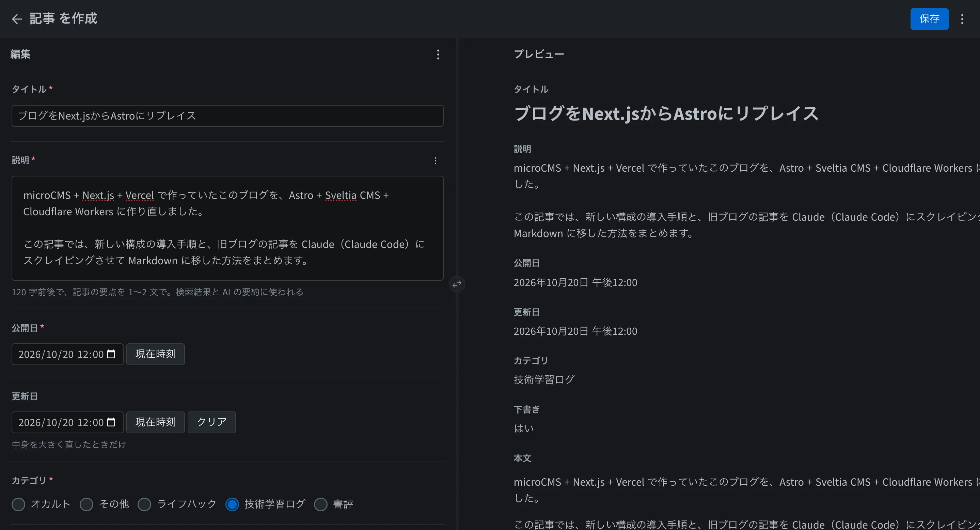Clear the 更新日 with クリア button

[211, 422]
